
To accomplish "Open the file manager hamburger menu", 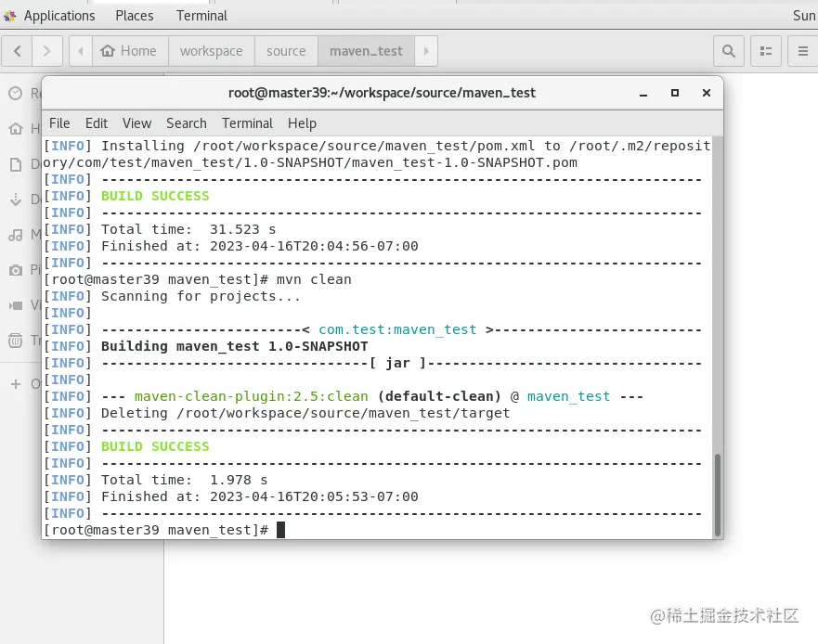I will pos(803,51).
